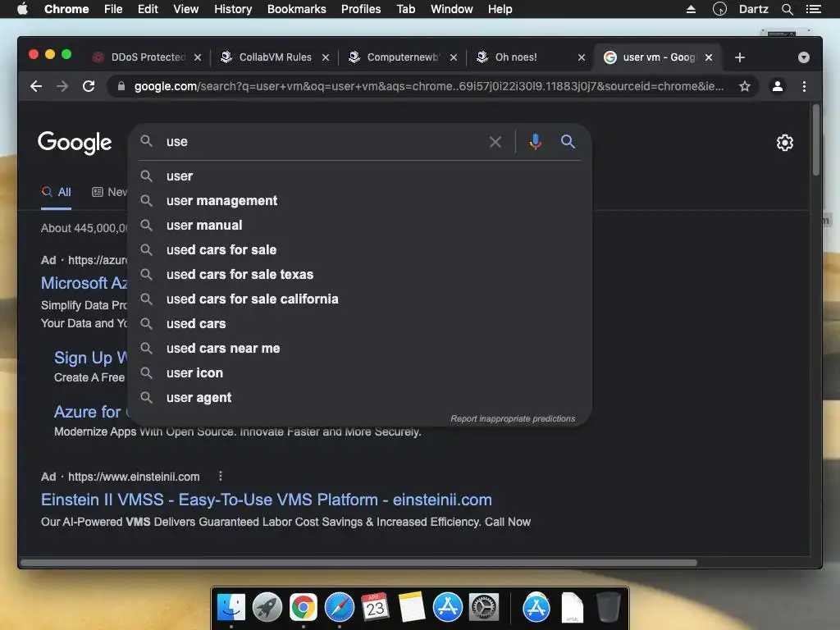The width and height of the screenshot is (840, 630).
Task: Choose the 'user management' suggestion
Action: (360, 200)
